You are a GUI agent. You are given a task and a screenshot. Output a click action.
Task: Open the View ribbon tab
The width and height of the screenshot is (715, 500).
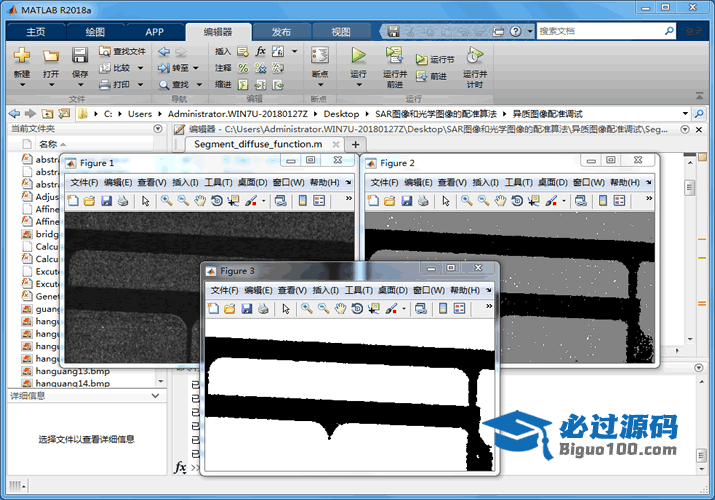pyautogui.click(x=341, y=32)
